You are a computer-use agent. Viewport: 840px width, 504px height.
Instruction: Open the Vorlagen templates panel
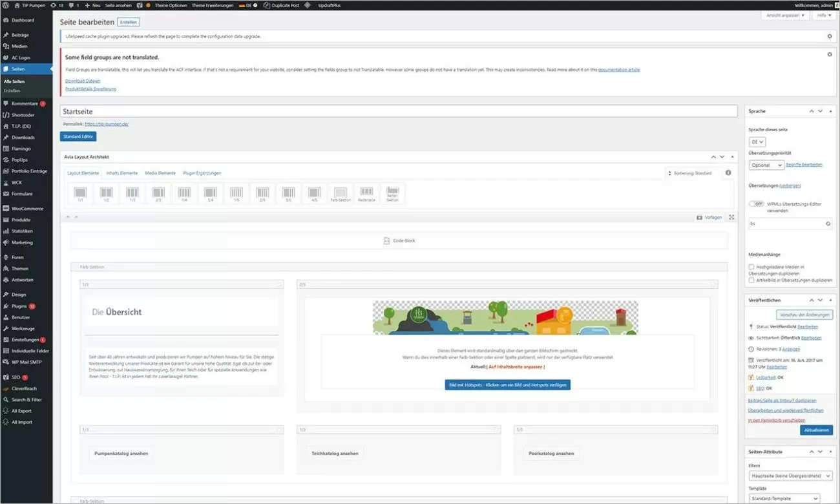708,217
